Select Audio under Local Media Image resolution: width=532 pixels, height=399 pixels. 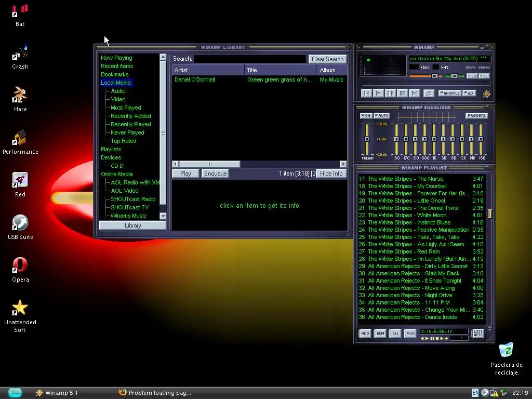point(118,91)
